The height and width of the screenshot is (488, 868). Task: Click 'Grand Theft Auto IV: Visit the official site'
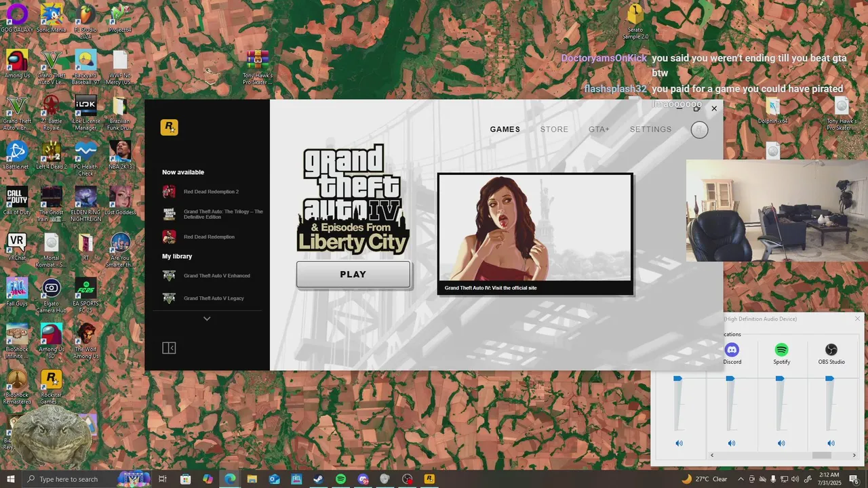click(490, 288)
